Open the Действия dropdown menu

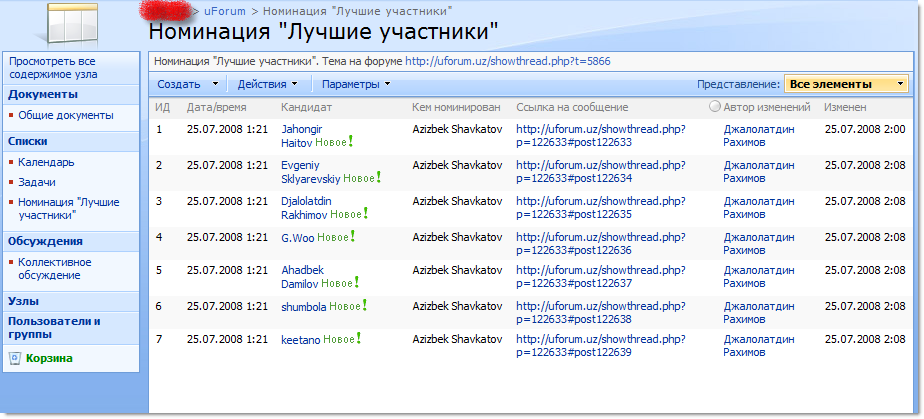tap(266, 84)
